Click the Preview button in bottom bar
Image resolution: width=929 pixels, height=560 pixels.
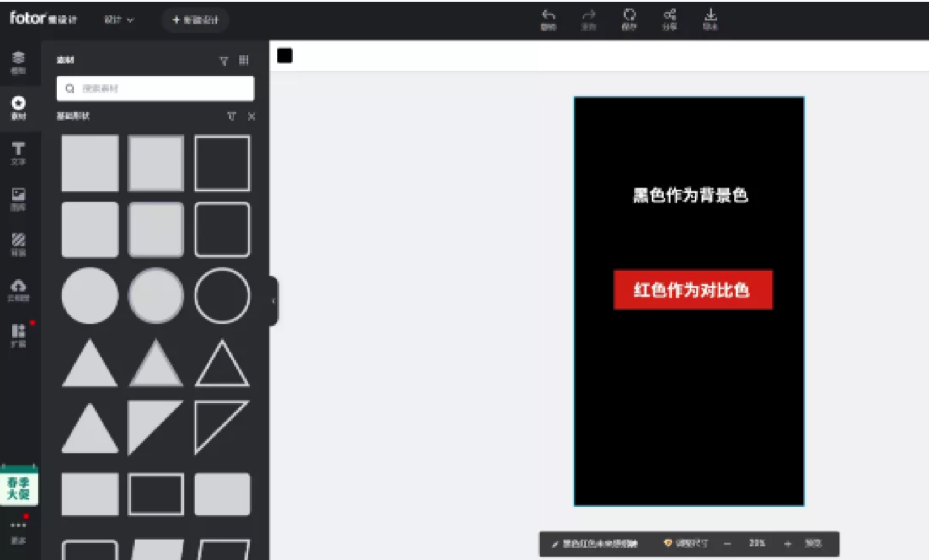coord(813,543)
